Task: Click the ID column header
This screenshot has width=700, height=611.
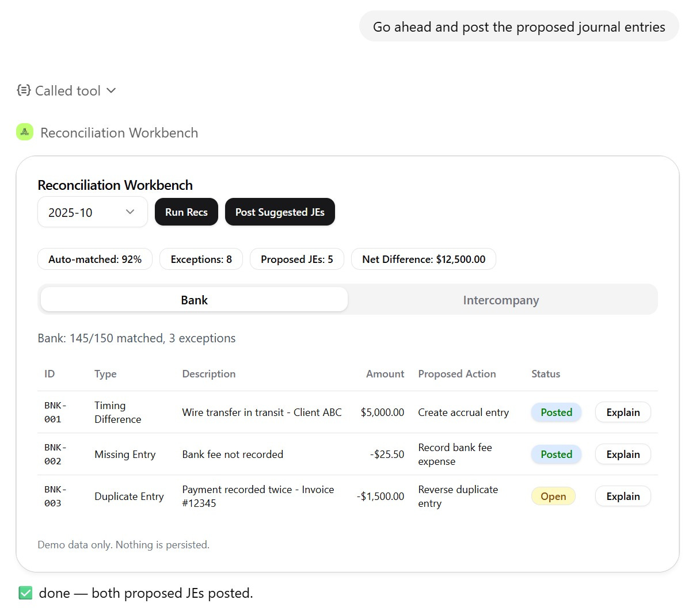Action: (50, 373)
